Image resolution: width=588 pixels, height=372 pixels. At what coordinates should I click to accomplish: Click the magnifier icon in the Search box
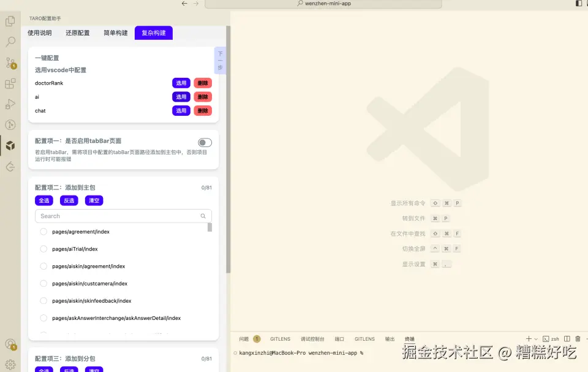[x=203, y=216]
